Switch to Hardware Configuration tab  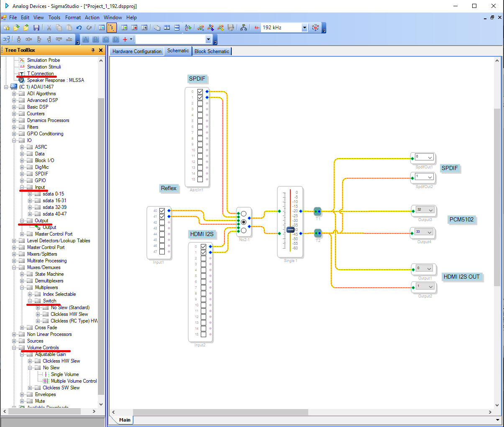point(137,51)
